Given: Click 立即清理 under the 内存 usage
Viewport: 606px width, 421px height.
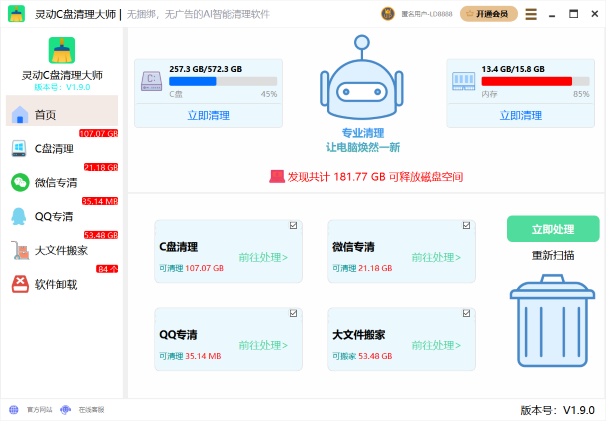Looking at the screenshot, I should [521, 115].
